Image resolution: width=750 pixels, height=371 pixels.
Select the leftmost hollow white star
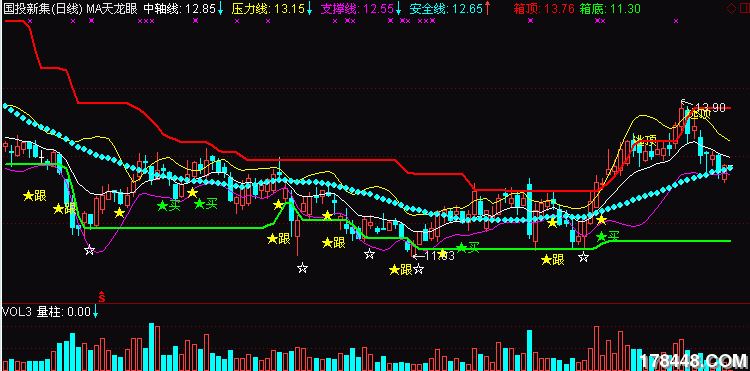(x=89, y=250)
